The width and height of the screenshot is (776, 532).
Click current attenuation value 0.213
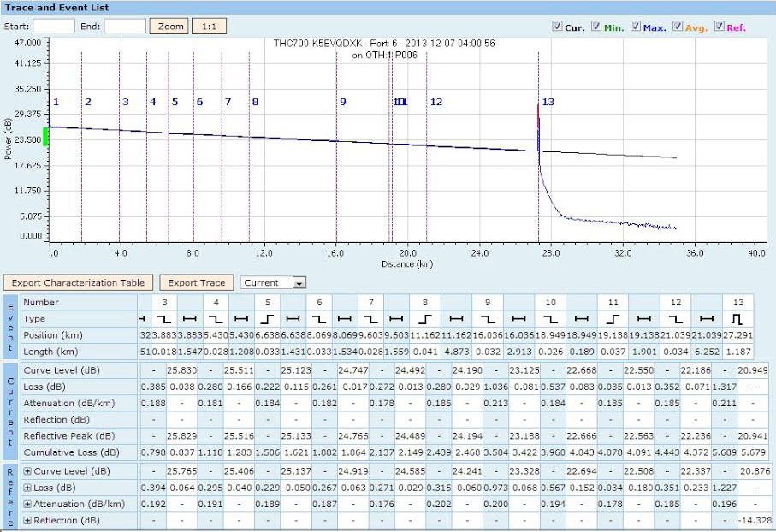[x=496, y=403]
